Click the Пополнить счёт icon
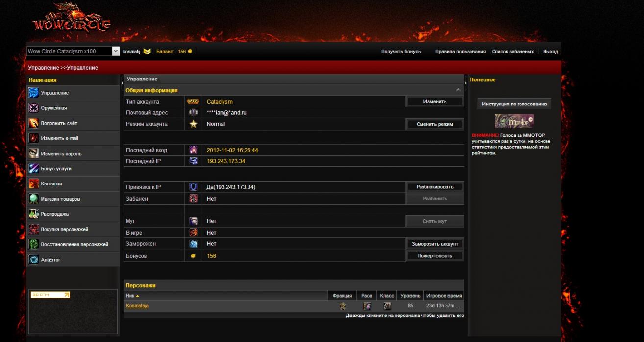The image size is (644, 342). click(34, 123)
